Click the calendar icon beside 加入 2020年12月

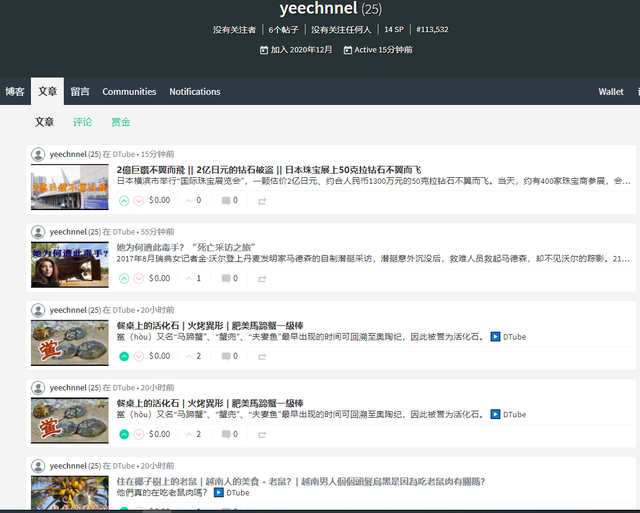(x=264, y=50)
